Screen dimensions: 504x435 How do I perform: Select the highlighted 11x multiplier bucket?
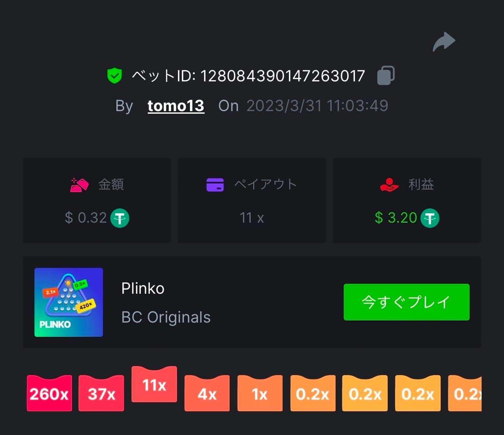[154, 384]
